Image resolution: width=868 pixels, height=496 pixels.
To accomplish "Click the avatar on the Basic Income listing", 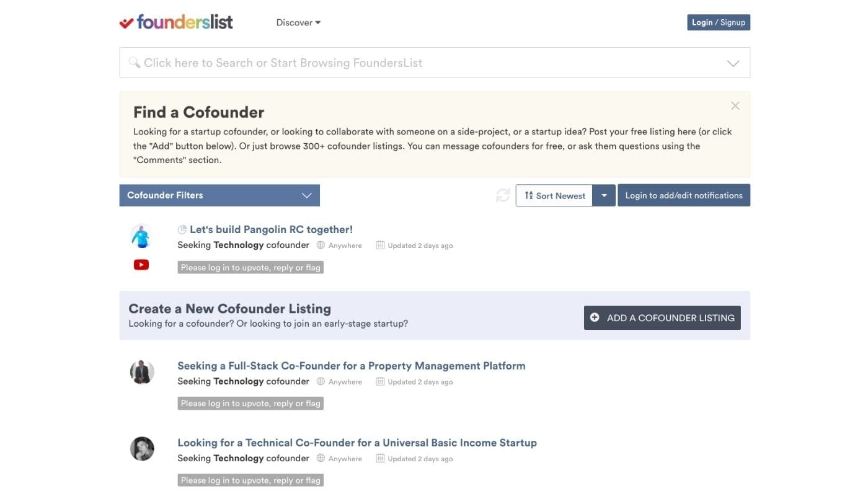I will click(142, 447).
